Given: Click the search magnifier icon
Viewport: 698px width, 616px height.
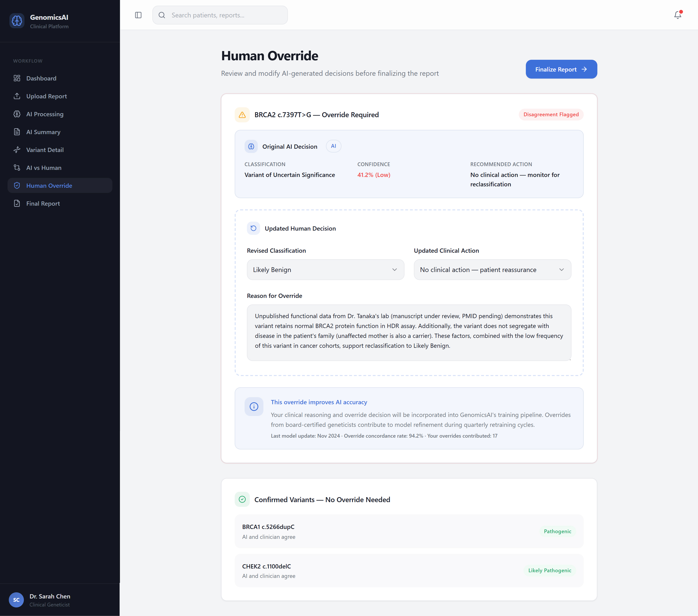Looking at the screenshot, I should coord(162,15).
